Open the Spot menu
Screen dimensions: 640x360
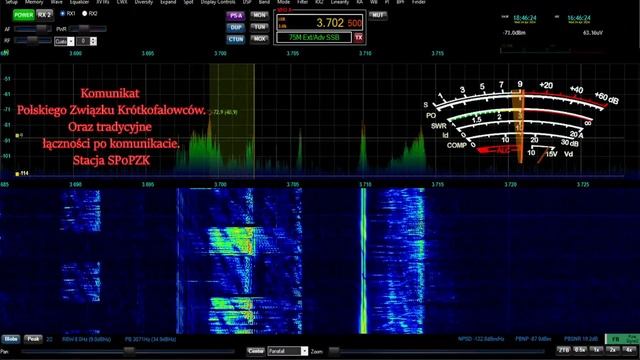[188, 2]
